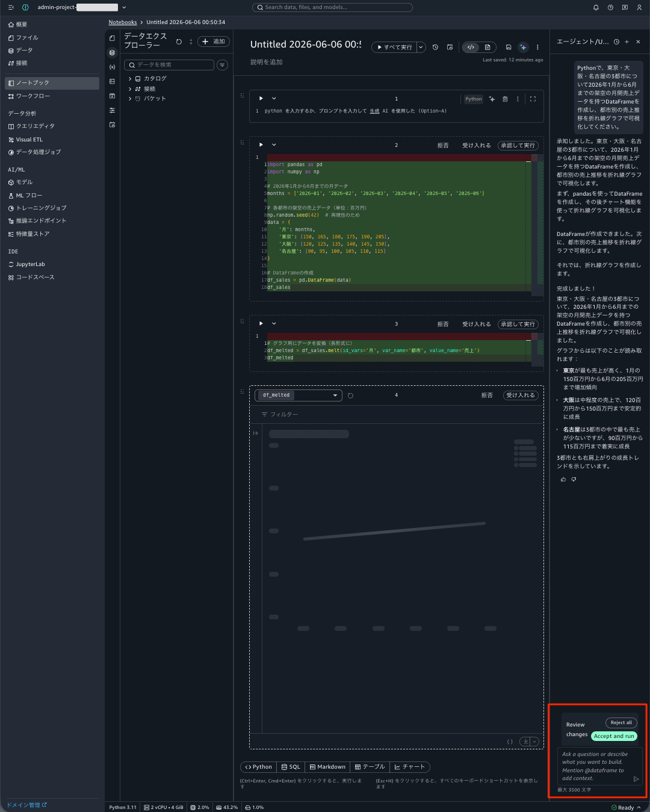650x812 pixels.
Task: Expand cell 1 to full screen
Action: tap(533, 99)
